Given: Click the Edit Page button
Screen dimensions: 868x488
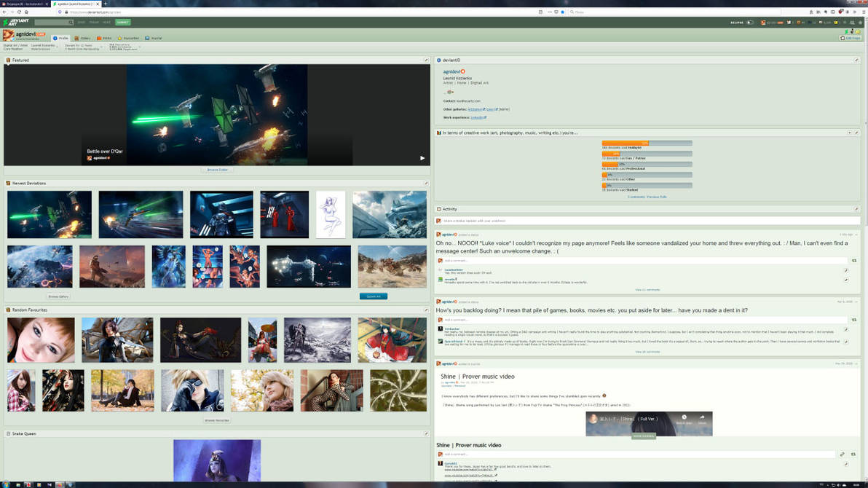Looking at the screenshot, I should 851,38.
